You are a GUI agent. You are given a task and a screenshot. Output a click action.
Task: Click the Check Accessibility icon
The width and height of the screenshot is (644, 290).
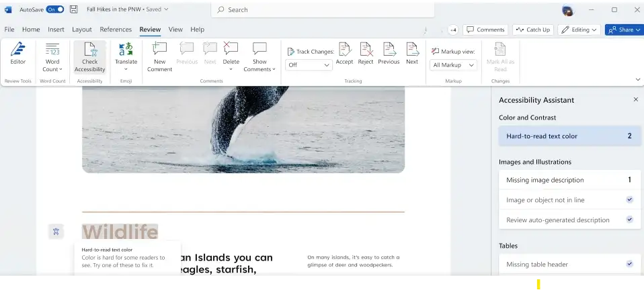coord(89,50)
